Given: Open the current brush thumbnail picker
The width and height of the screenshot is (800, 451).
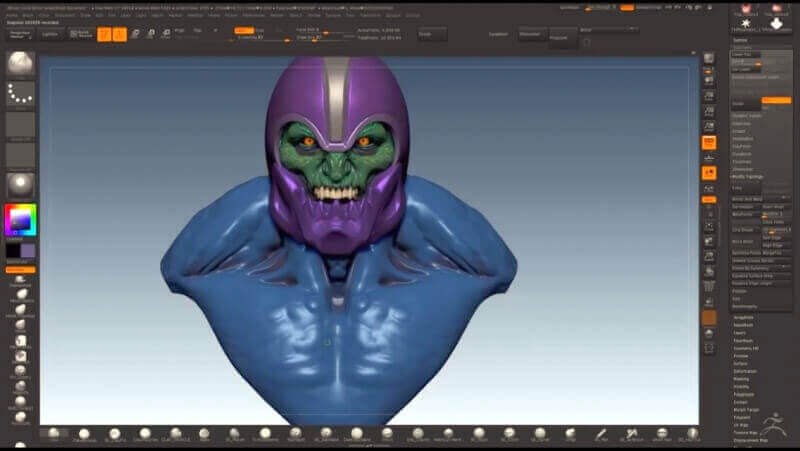Looking at the screenshot, I should tap(20, 65).
